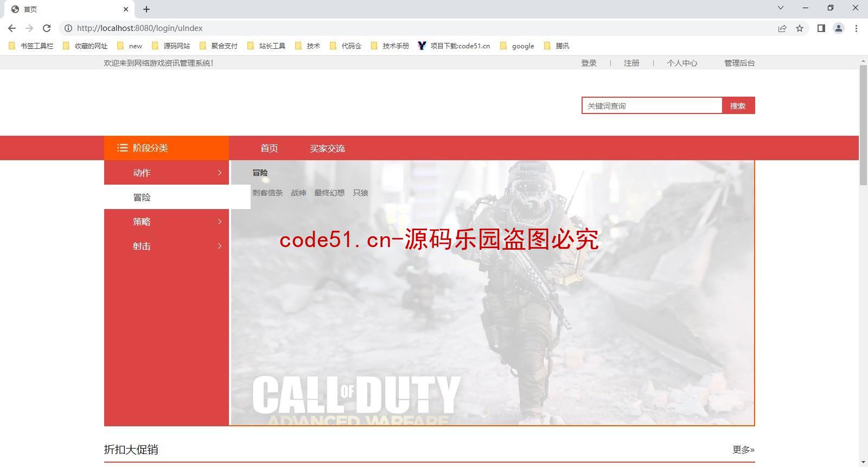Screen dimensions: 868x467
Task: Expand the 动作 category chevron
Action: coord(219,173)
